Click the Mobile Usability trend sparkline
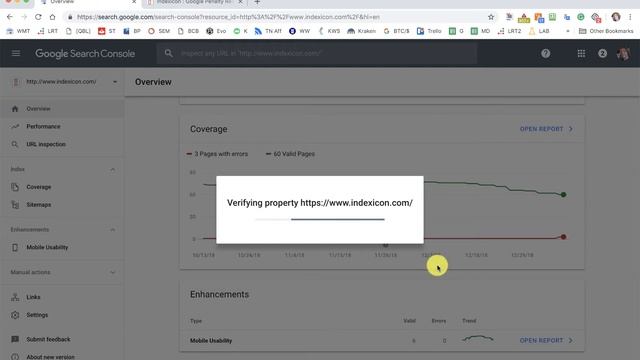640x360 pixels. click(x=478, y=338)
